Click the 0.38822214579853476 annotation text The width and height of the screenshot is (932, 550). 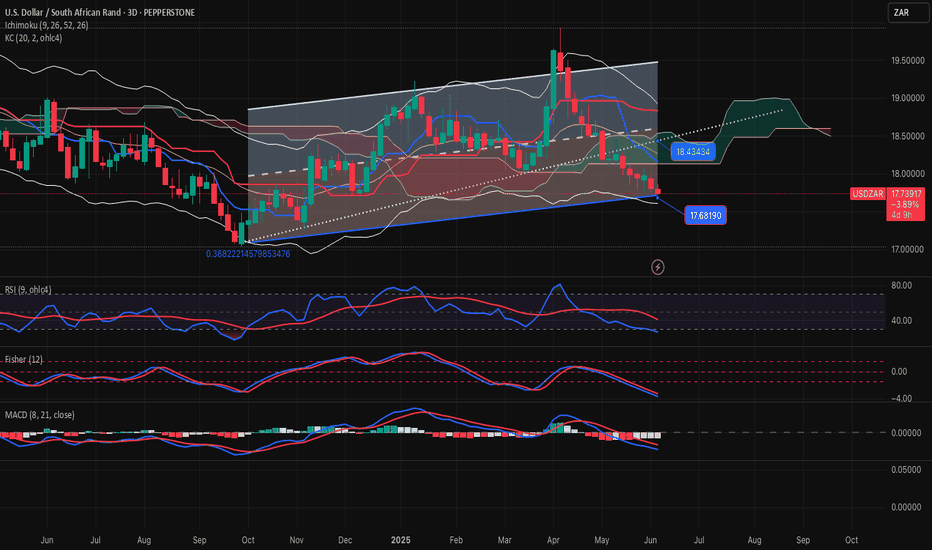pos(248,254)
